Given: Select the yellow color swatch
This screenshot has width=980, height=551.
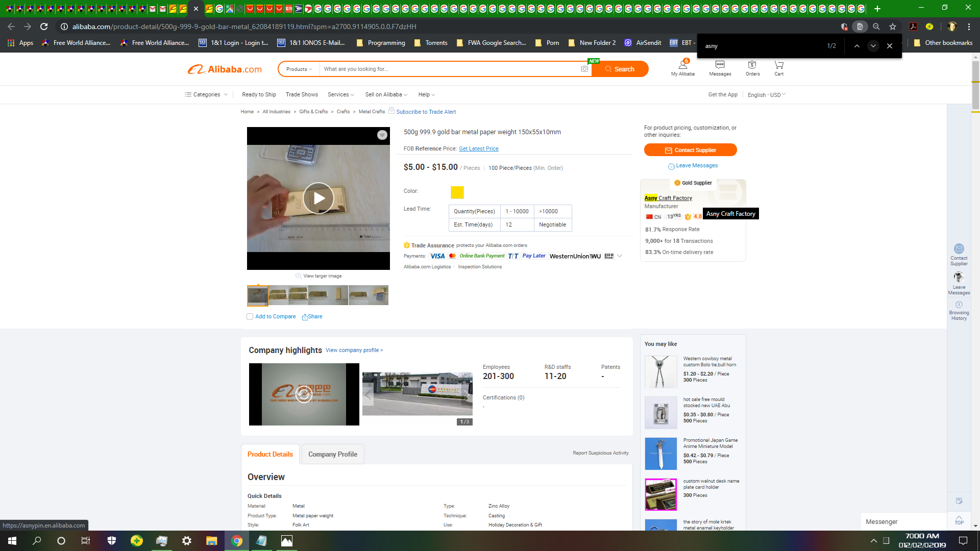Looking at the screenshot, I should [x=457, y=192].
